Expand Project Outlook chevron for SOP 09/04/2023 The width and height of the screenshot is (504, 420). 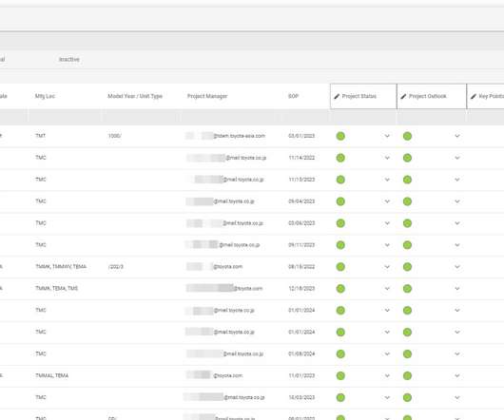click(457, 201)
